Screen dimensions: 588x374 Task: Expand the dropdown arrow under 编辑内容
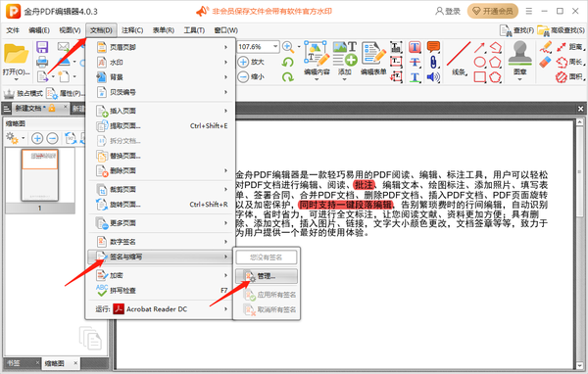pos(317,79)
